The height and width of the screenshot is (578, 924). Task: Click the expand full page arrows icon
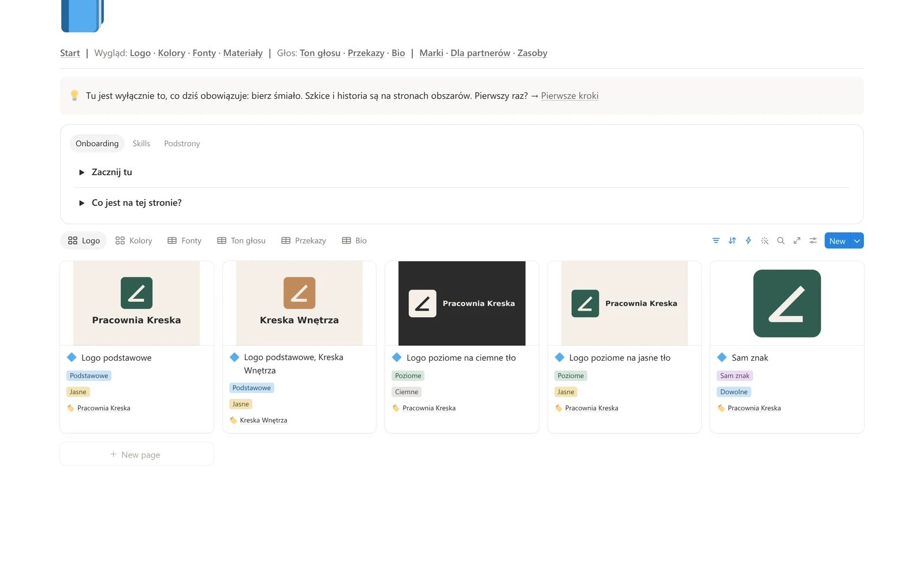point(797,240)
